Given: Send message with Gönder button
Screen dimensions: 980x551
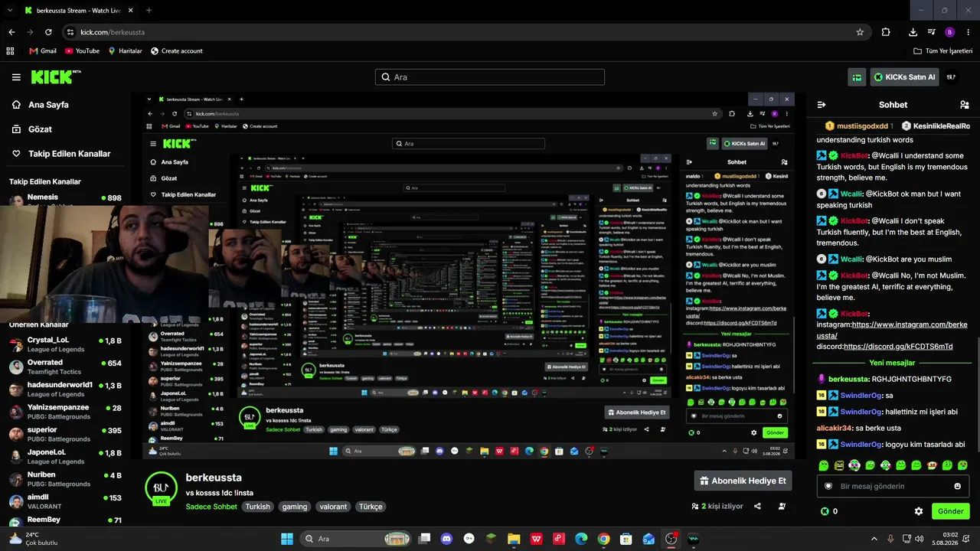Looking at the screenshot, I should click(x=950, y=511).
